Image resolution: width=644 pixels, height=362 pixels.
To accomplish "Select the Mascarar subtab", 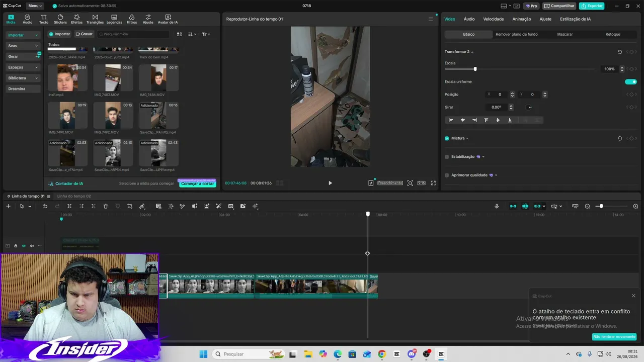I will [x=565, y=34].
